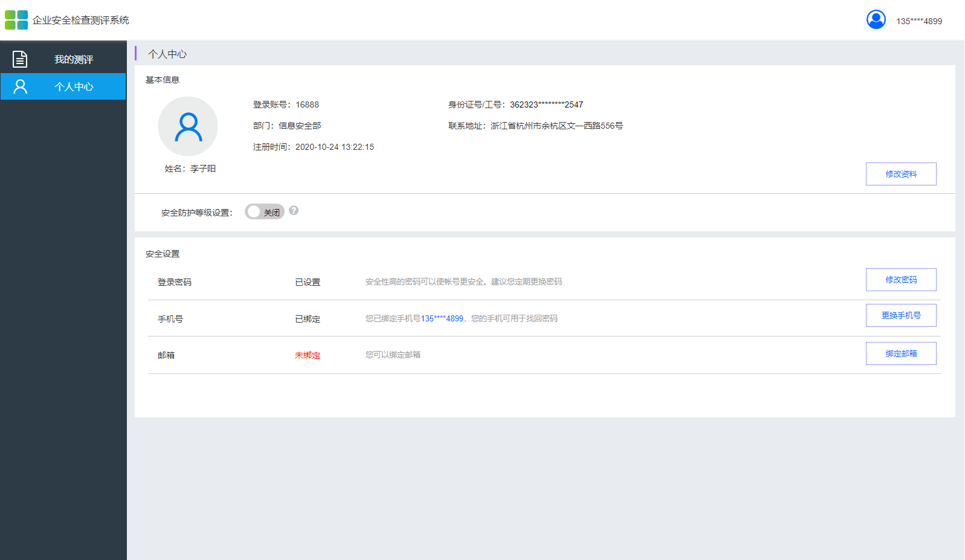Click the colorful system logo icon
Screen dimensions: 965x560
pos(16,20)
